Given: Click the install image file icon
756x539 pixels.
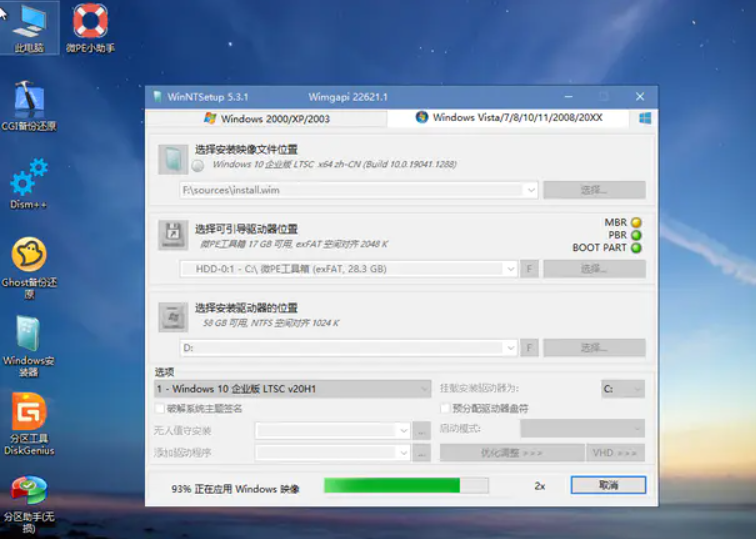Looking at the screenshot, I should [173, 160].
